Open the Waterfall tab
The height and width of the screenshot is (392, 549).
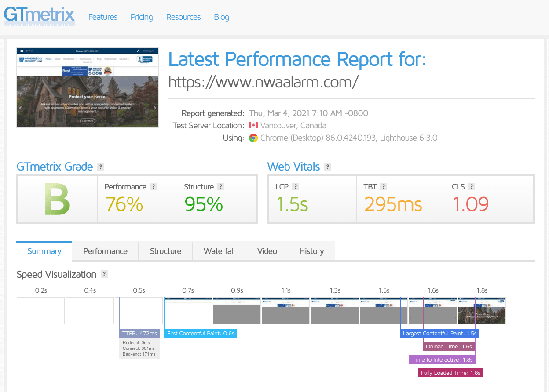[x=219, y=251]
